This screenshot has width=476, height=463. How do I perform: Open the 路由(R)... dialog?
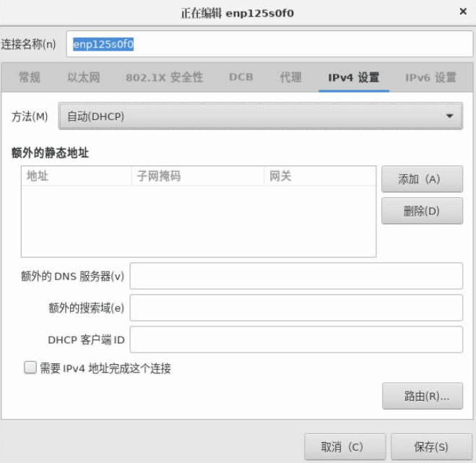(423, 396)
